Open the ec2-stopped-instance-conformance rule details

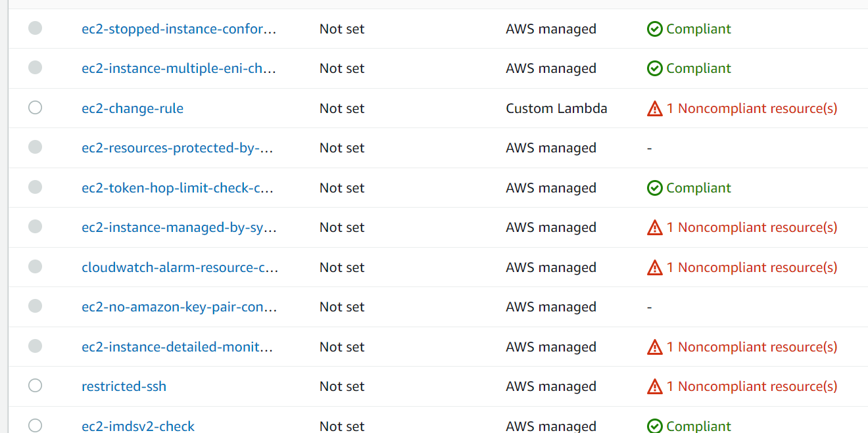pos(179,28)
